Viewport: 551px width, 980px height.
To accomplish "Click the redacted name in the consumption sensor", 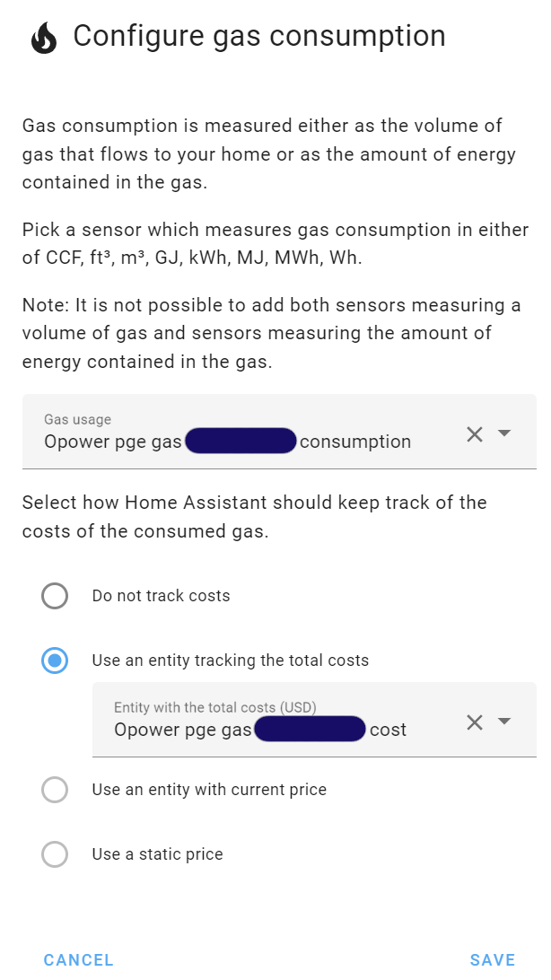I will [x=241, y=441].
